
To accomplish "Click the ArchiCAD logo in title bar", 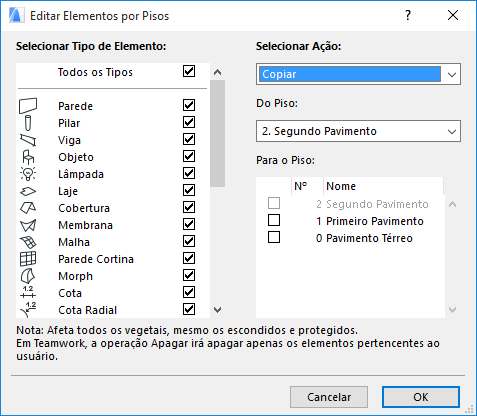I will [17, 16].
